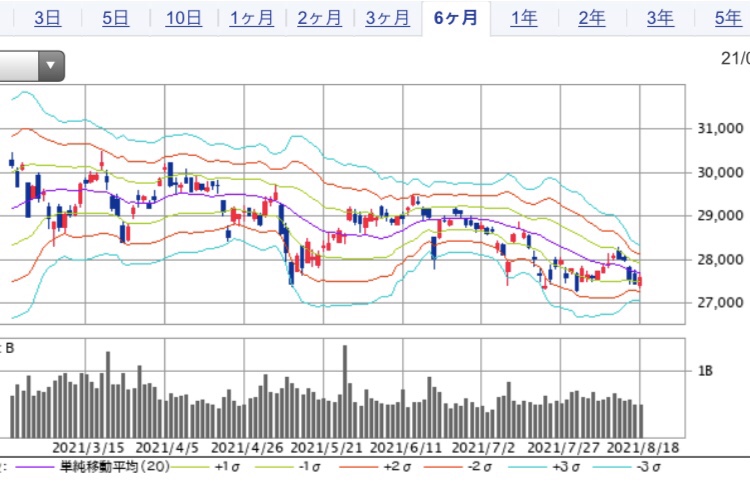Choose the 2ヶ月 chart range
Screen dimensions: 750x488
(x=320, y=18)
